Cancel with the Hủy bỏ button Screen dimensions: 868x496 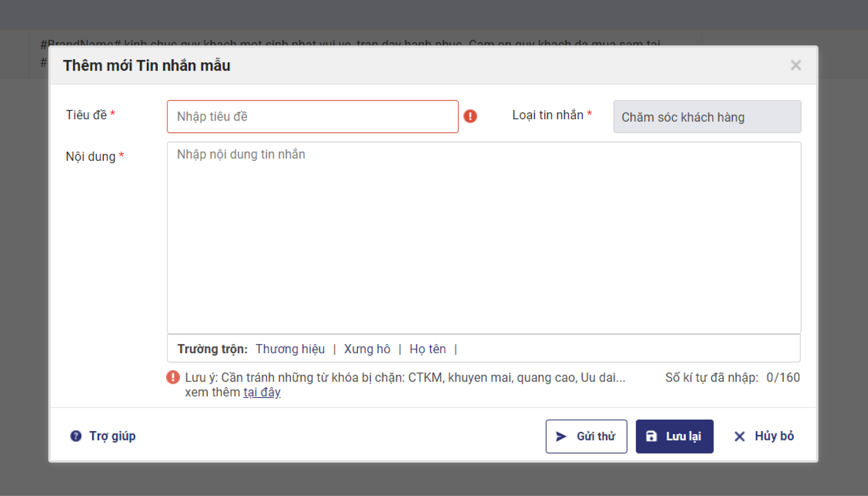(774, 436)
